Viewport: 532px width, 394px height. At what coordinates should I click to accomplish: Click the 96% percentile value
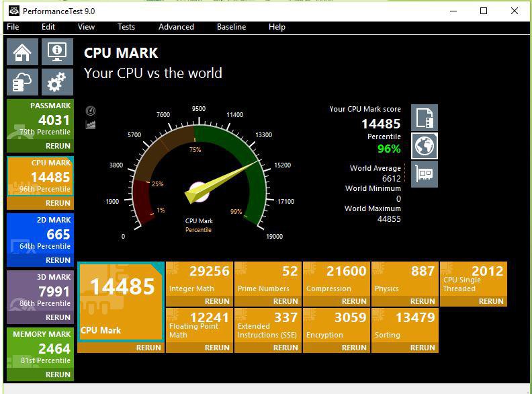coord(389,149)
